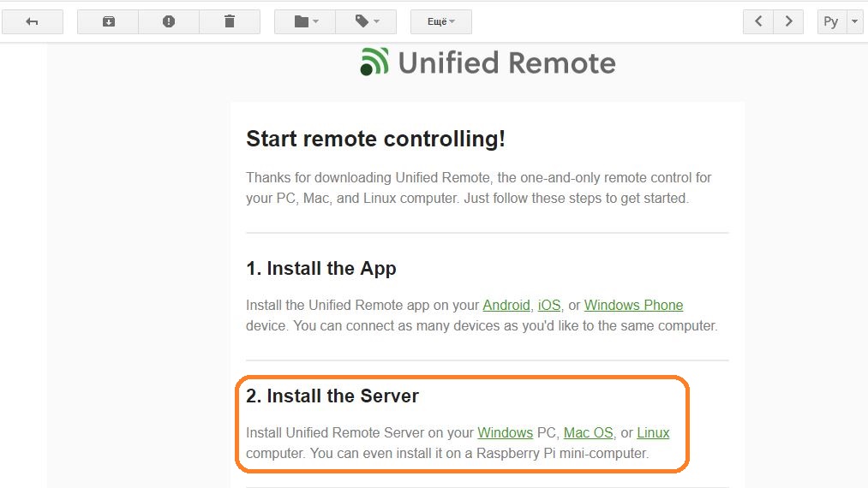868x488 pixels.
Task: Expand the input language dropdown arrow
Action: pyautogui.click(x=854, y=21)
